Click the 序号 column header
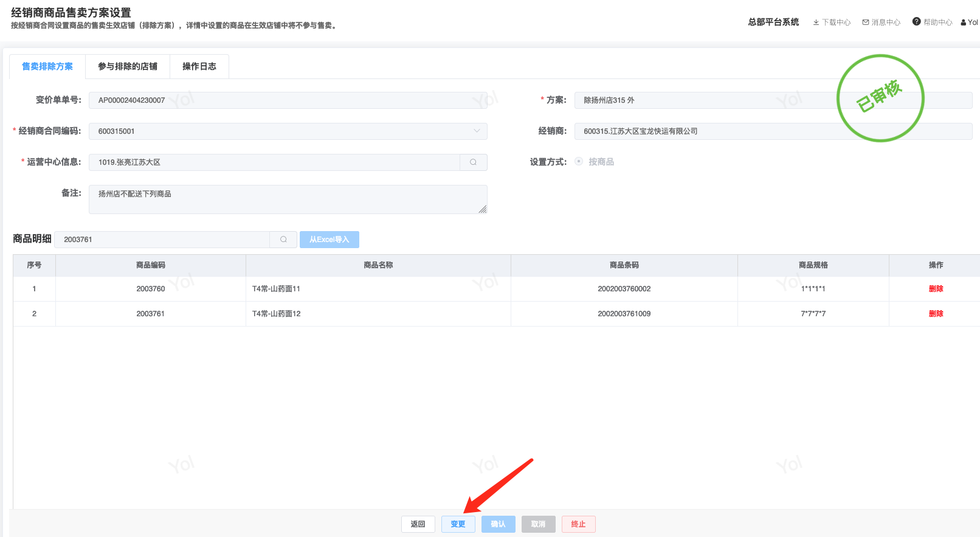This screenshot has height=537, width=980. click(35, 265)
